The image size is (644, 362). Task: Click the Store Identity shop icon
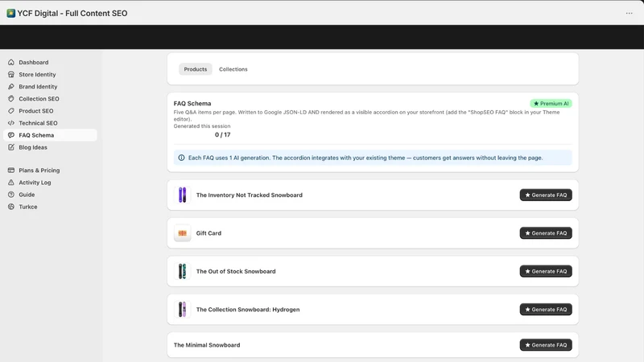11,74
